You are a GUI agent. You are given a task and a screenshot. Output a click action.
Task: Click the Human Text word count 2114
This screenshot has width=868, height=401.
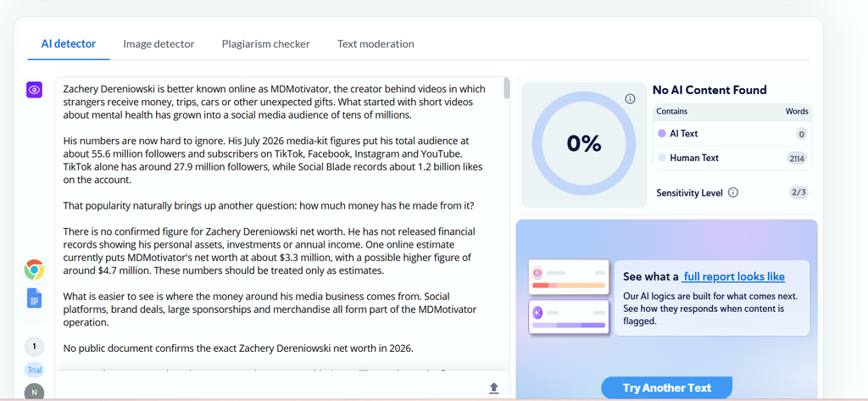pos(797,159)
